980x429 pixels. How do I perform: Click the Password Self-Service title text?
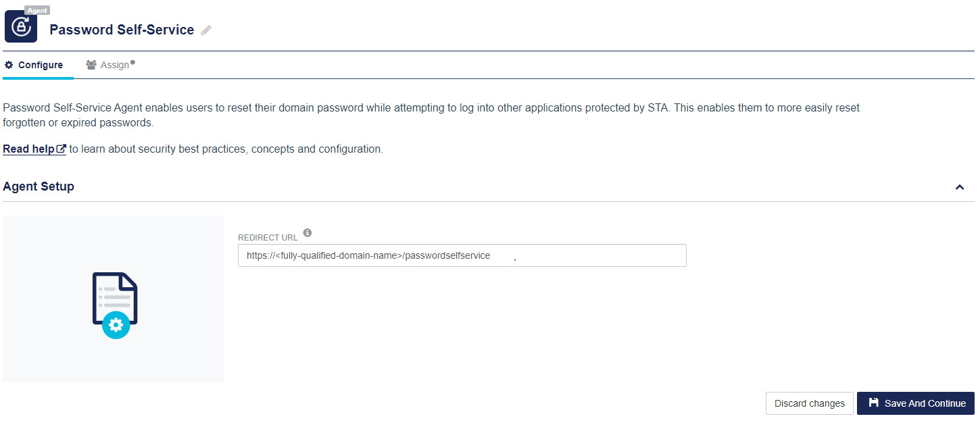pyautogui.click(x=122, y=30)
